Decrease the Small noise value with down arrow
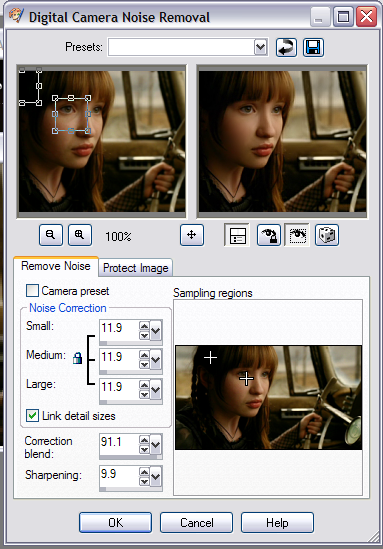The width and height of the screenshot is (383, 549). coord(144,335)
